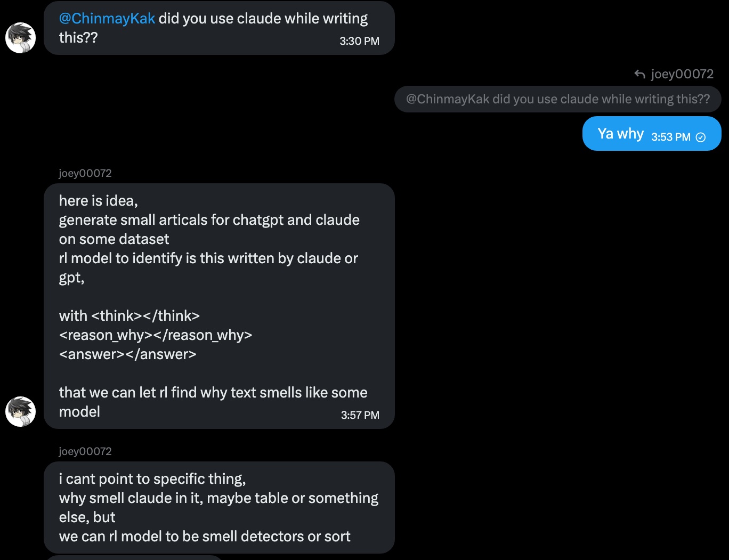
Task: Click the 3:53 PM timestamp
Action: pos(671,137)
